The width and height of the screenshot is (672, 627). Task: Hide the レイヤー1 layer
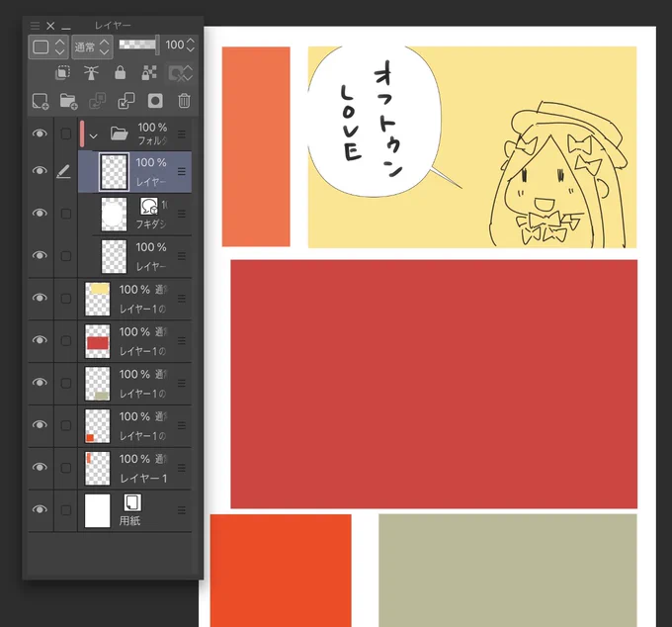click(40, 467)
